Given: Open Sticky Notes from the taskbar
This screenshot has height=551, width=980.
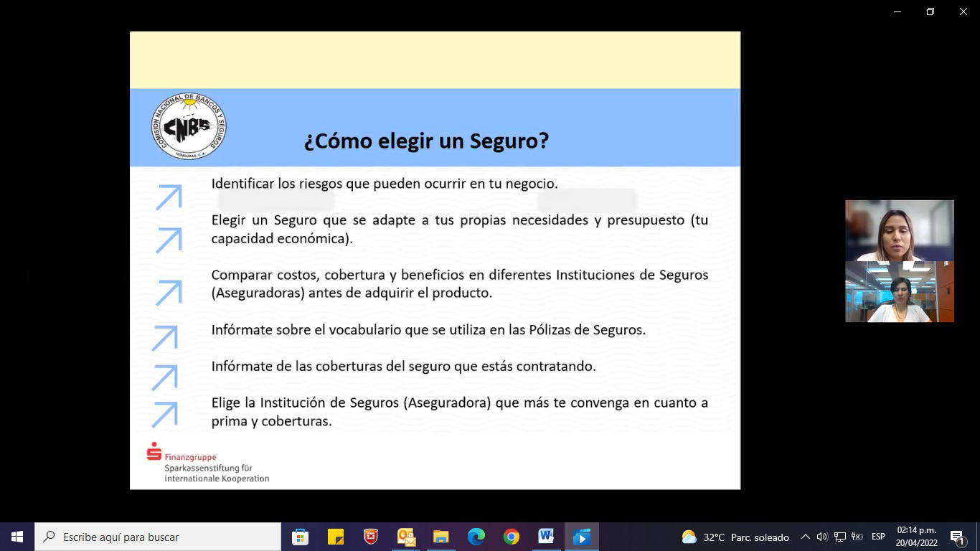Looking at the screenshot, I should [x=336, y=537].
